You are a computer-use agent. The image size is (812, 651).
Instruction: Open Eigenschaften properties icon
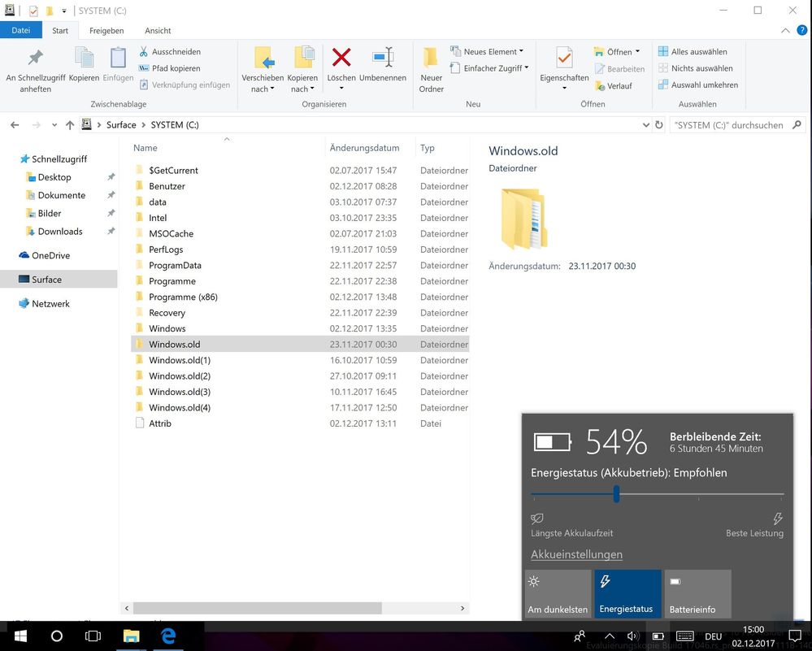[564, 58]
